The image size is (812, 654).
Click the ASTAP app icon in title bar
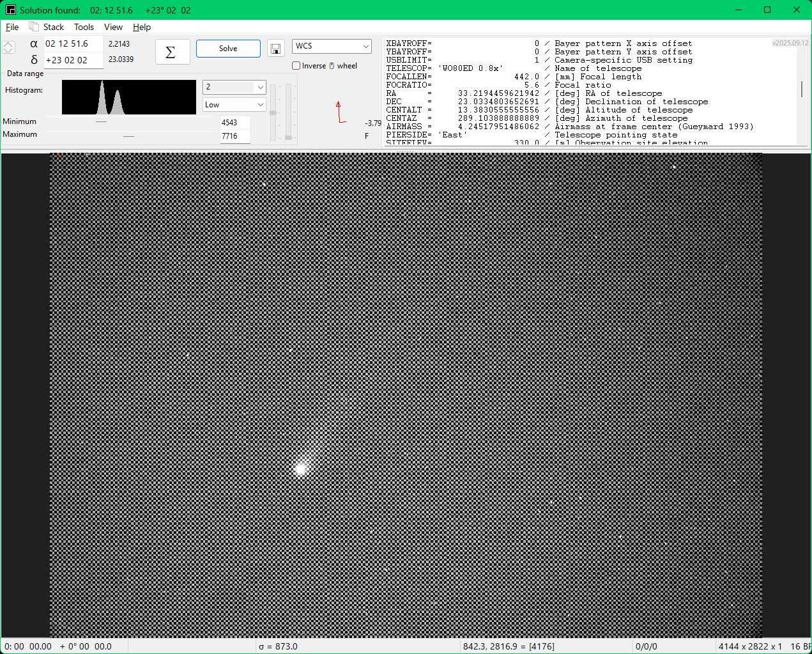coord(10,10)
